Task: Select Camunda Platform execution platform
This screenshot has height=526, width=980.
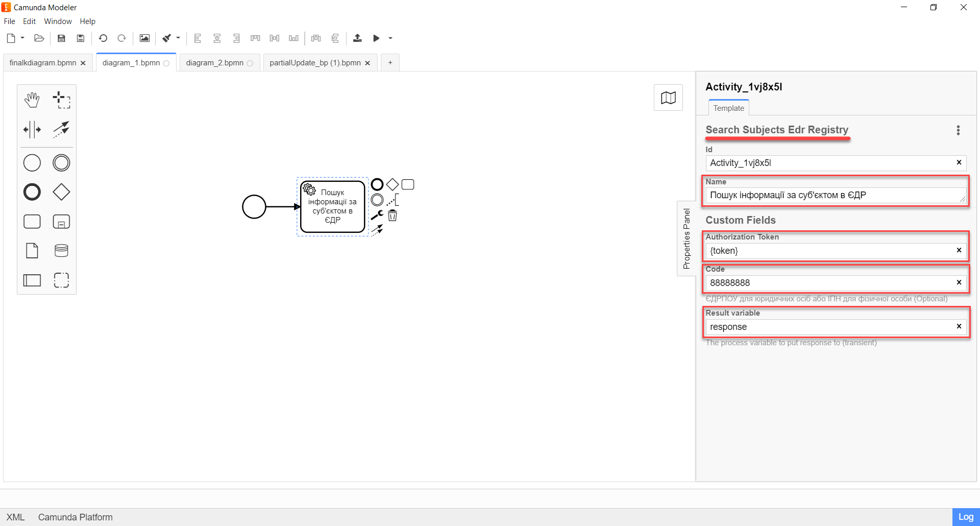Action: 76,517
